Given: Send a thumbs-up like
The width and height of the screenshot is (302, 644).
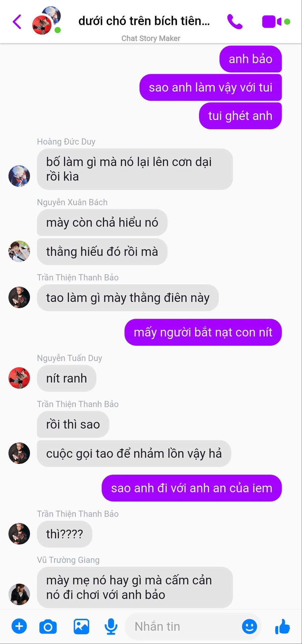Looking at the screenshot, I should coord(282,626).
